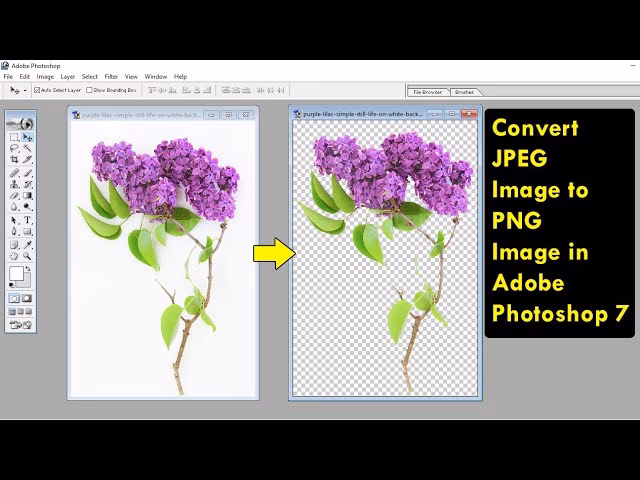Viewport: 640px width, 480px height.
Task: Select the Magic Wand tool
Action: point(27,148)
